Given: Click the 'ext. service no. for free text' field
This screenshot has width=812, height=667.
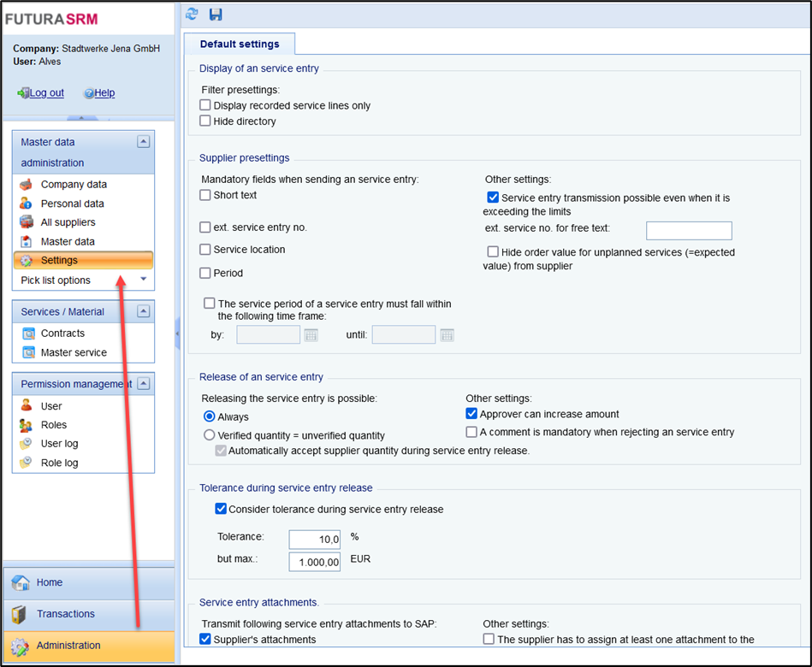Looking at the screenshot, I should point(689,230).
